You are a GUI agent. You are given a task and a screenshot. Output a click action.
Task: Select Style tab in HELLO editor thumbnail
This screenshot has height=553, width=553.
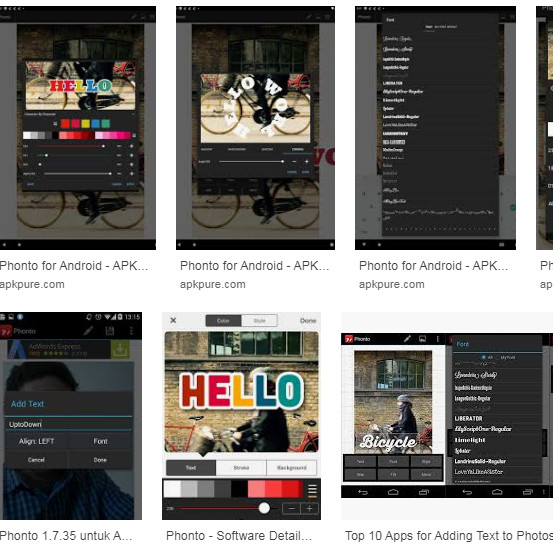coord(259,321)
